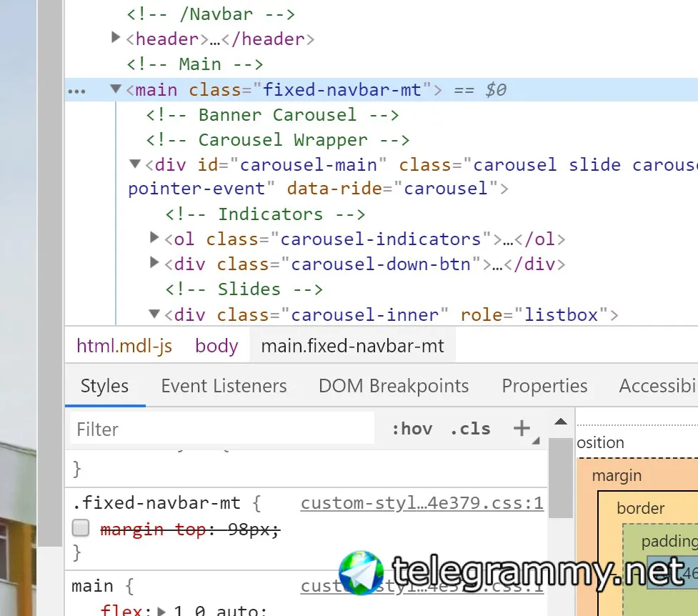Collapse the carousel-inner listbox div

click(x=154, y=314)
